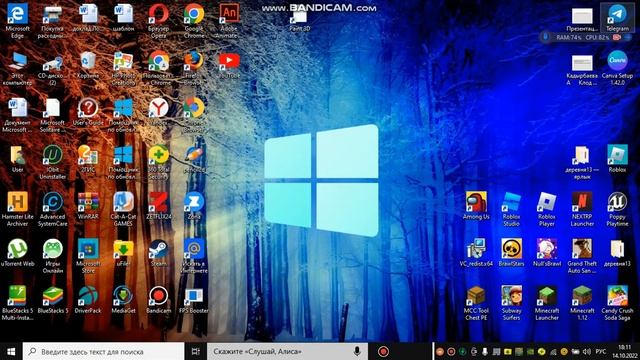This screenshot has width=640, height=360.
Task: Open the Microsoft Edge desktop shortcut
Action: pos(17,15)
